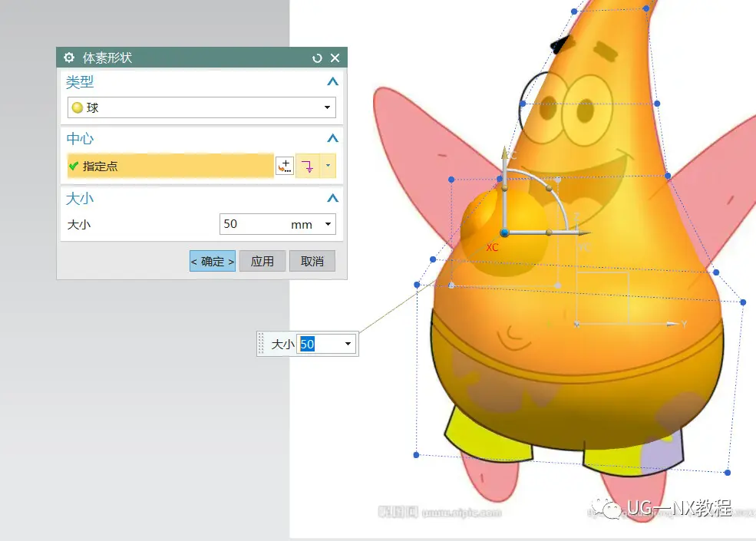Open the mm unit options dropdown
The image size is (756, 541).
click(x=328, y=224)
